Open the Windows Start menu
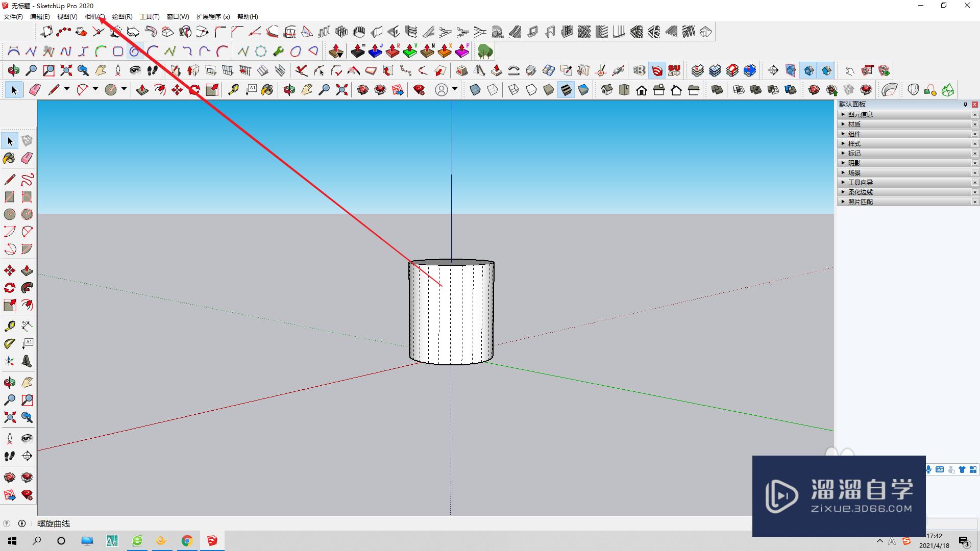Screen dimensions: 980x551 [12, 541]
